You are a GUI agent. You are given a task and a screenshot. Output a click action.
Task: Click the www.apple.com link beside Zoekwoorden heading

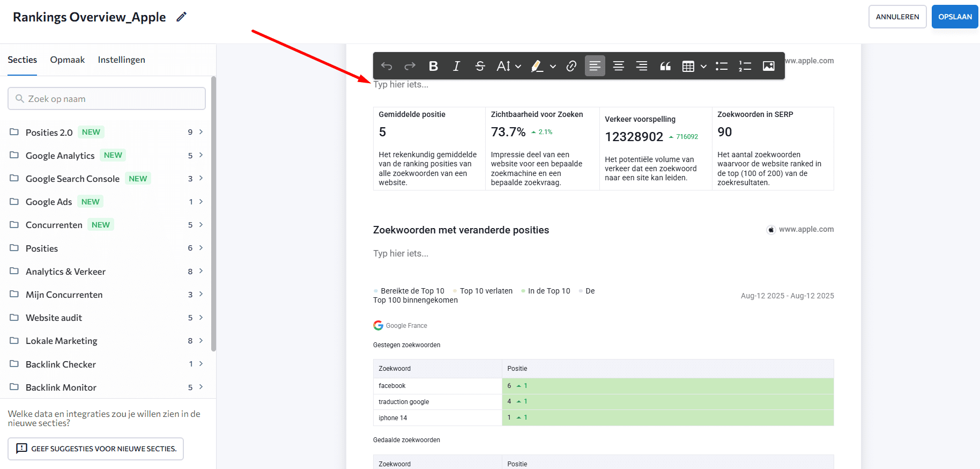point(806,229)
